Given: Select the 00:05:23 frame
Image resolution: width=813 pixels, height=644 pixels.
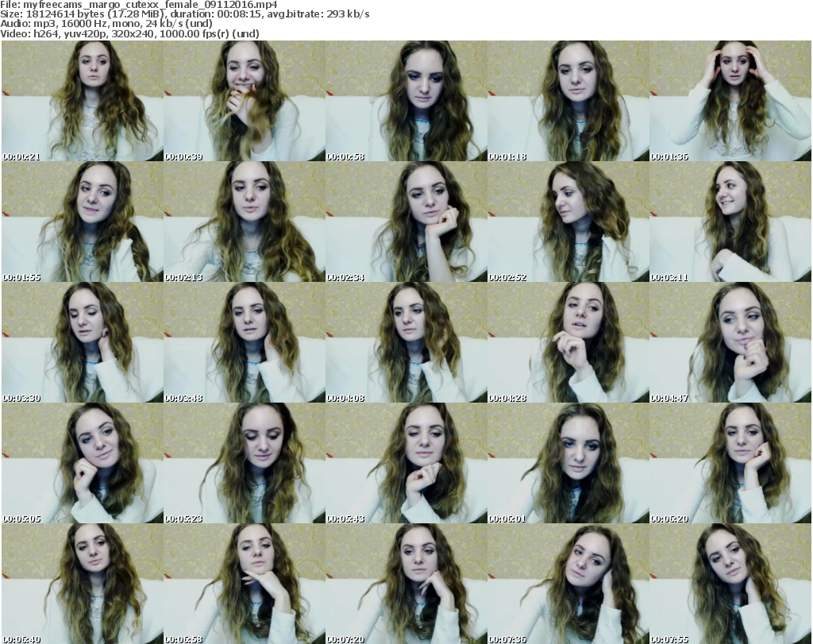Looking at the screenshot, I should [245, 463].
